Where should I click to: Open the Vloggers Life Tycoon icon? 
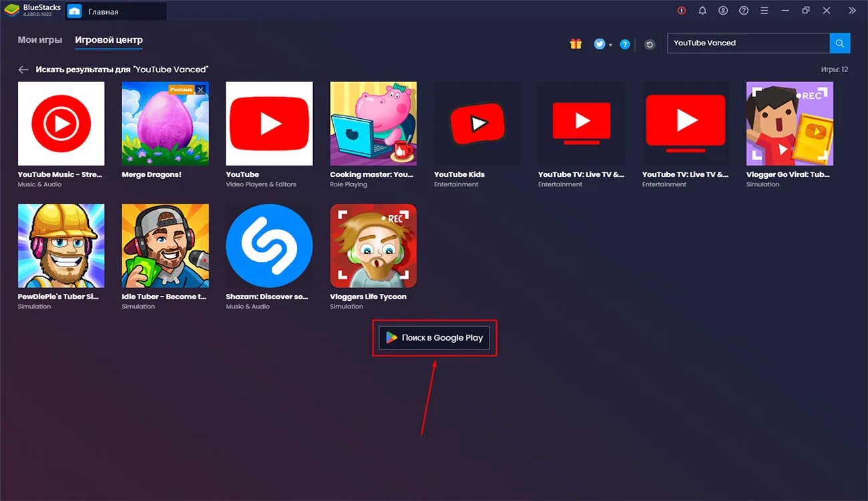373,246
